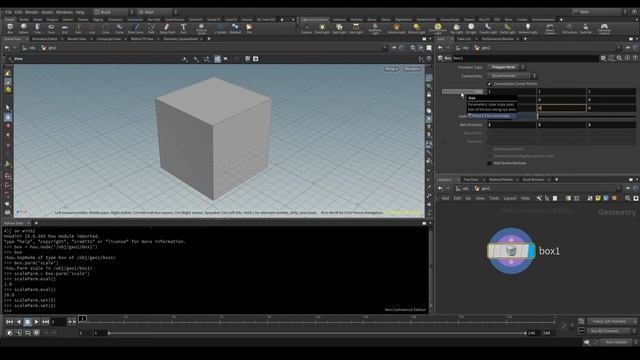This screenshot has width=640, height=360.
Task: Add a Spot Light from shelf
Action: [339, 29]
